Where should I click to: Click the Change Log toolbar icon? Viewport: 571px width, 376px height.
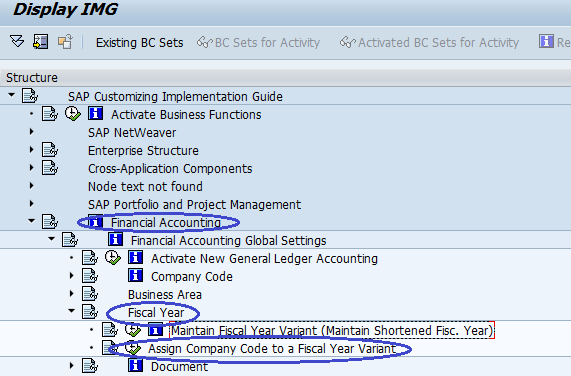[65, 42]
